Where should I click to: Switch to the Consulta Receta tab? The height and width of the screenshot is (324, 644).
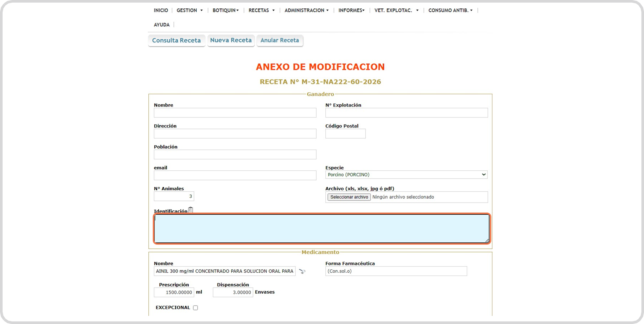tap(176, 41)
